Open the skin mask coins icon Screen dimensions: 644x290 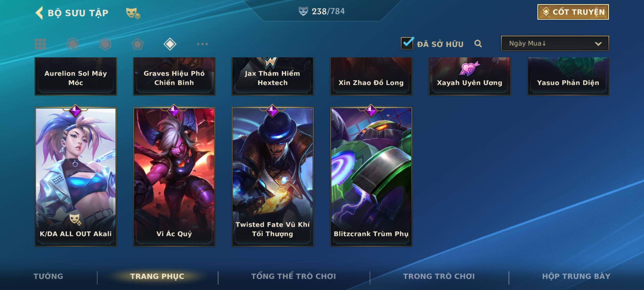[133, 13]
